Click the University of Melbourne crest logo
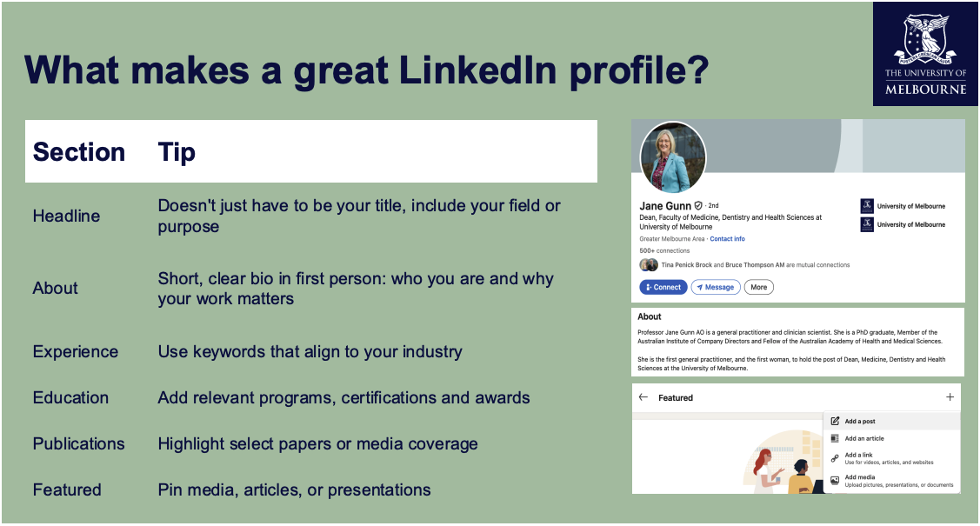 (x=925, y=54)
